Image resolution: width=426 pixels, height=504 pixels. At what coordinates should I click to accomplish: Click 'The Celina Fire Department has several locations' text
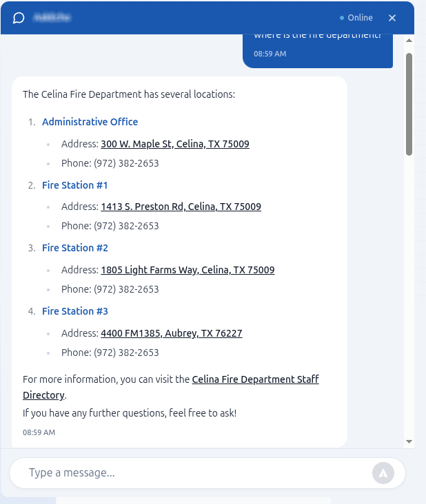coord(129,94)
